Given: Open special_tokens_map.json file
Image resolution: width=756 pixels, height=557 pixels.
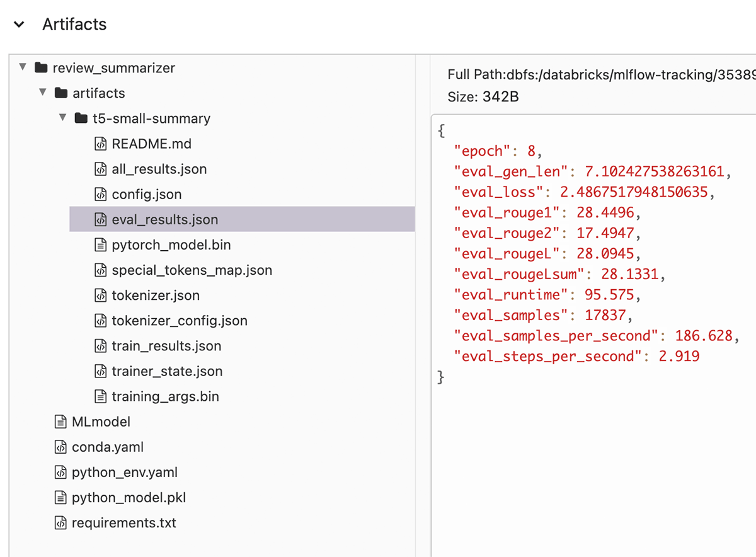Looking at the screenshot, I should (192, 270).
